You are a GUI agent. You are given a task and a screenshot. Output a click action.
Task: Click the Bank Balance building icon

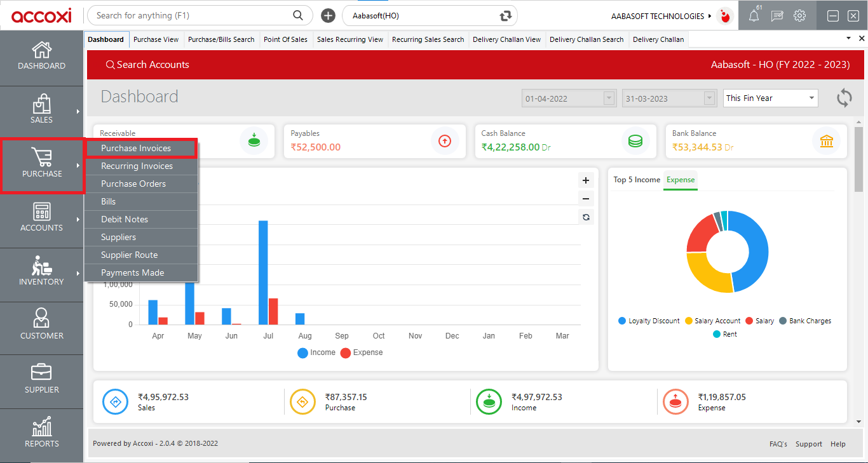(827, 141)
